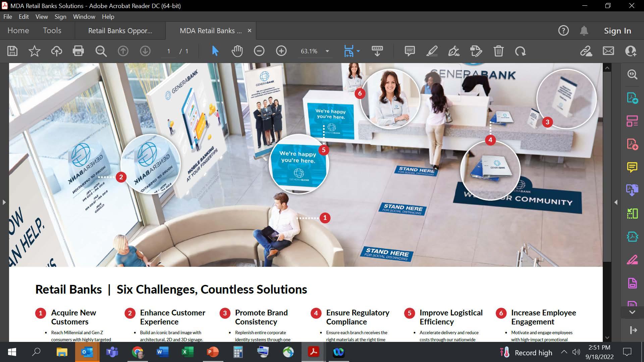Add a sticky note comment
644x362 pixels.
[410, 51]
